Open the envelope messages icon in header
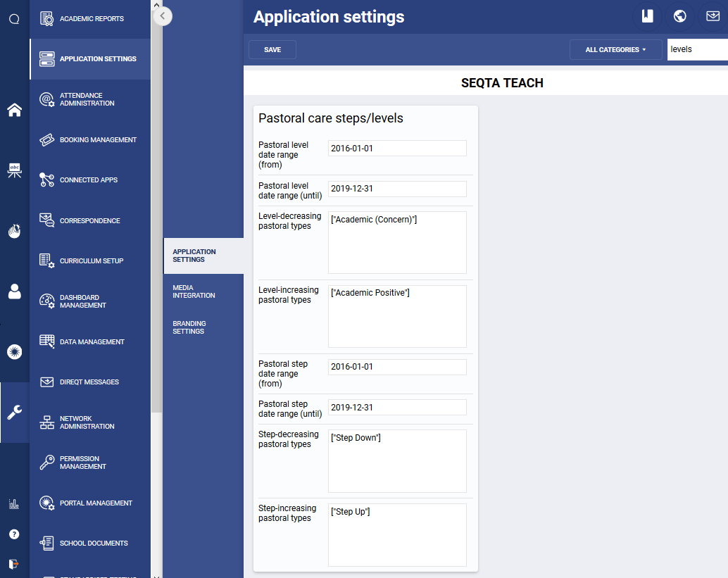This screenshot has height=578, width=728. pos(713,15)
